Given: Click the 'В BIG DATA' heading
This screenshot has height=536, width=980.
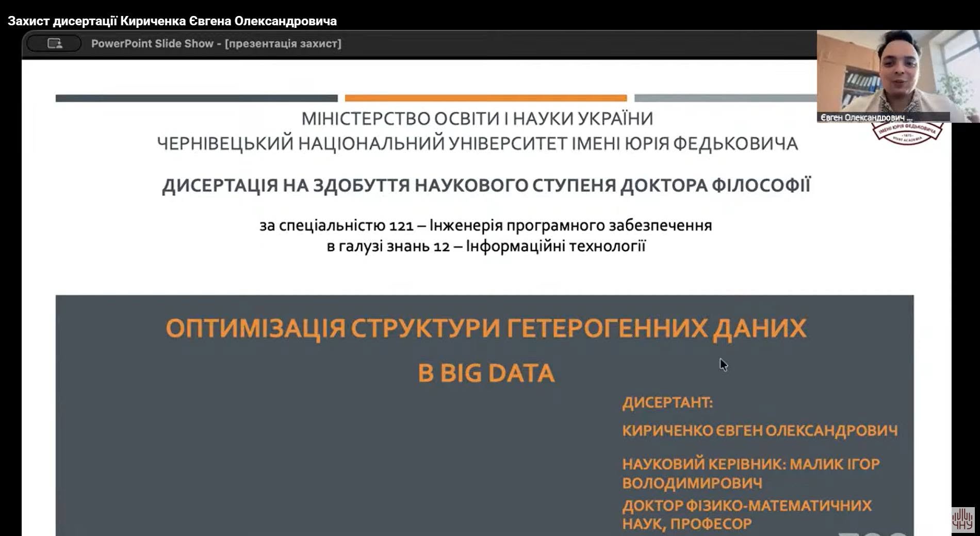Looking at the screenshot, I should coord(486,373).
